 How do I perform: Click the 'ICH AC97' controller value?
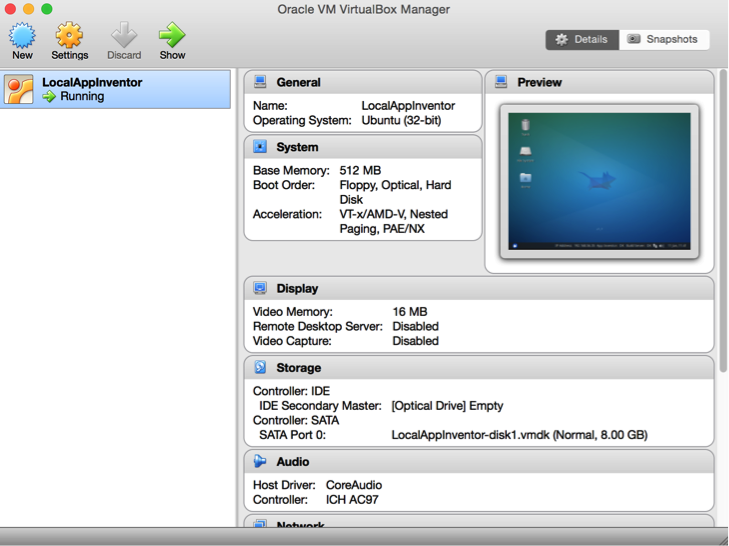352,499
